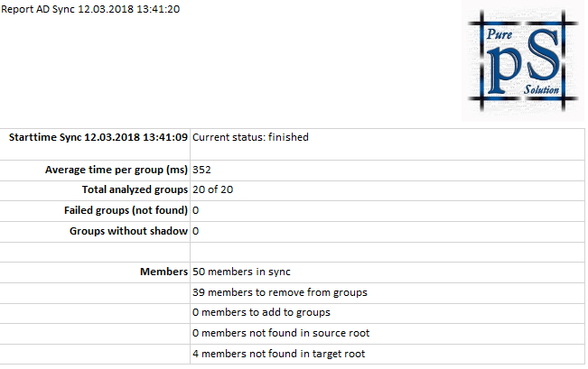Click the Pure Solution pS logo
The width and height of the screenshot is (588, 369).
tap(523, 60)
